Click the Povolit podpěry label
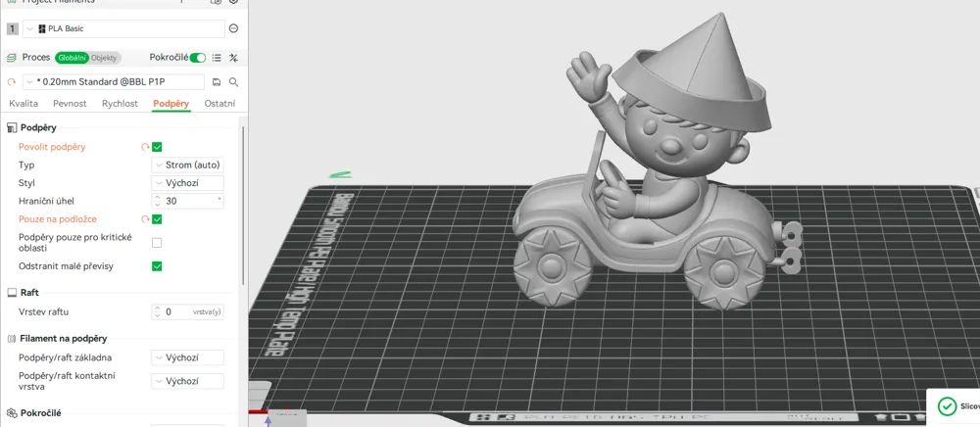The image size is (980, 427). pos(52,147)
